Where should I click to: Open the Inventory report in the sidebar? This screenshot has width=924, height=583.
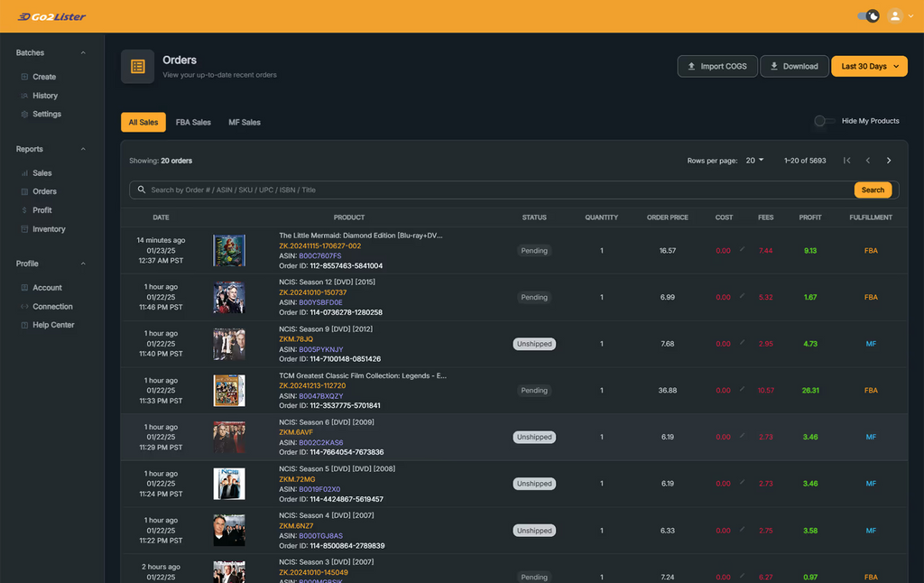pos(48,229)
